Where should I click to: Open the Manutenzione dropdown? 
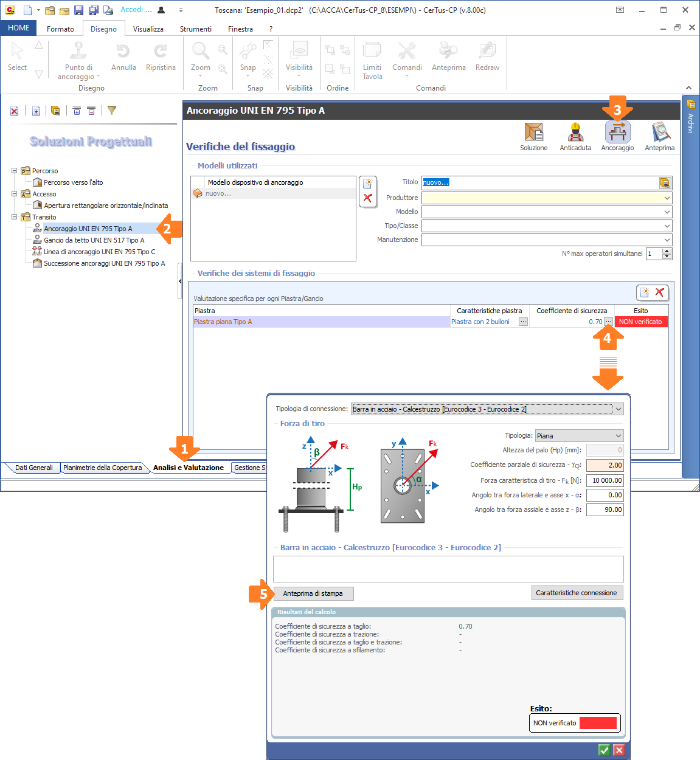[667, 240]
